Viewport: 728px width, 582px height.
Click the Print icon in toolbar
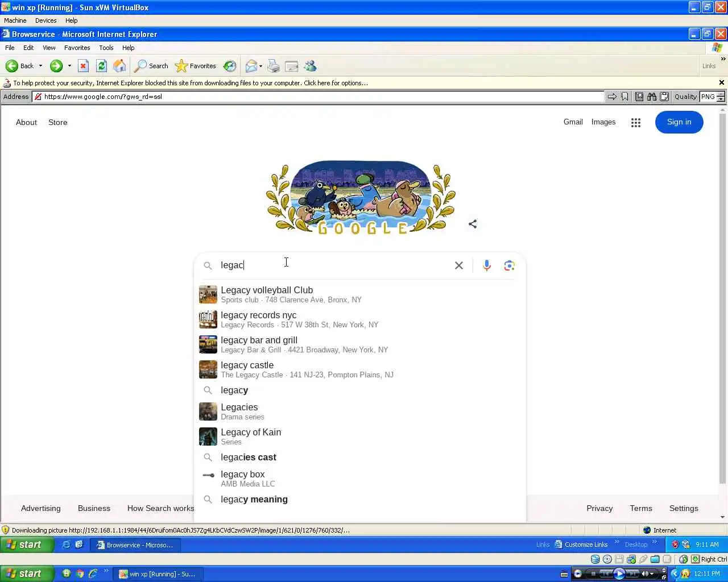click(x=274, y=66)
